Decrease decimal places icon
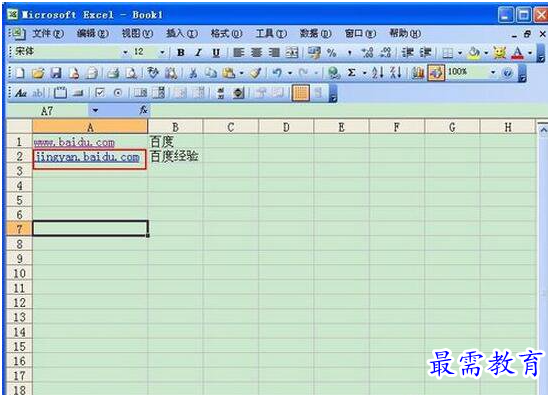551x395 pixels. [x=385, y=53]
